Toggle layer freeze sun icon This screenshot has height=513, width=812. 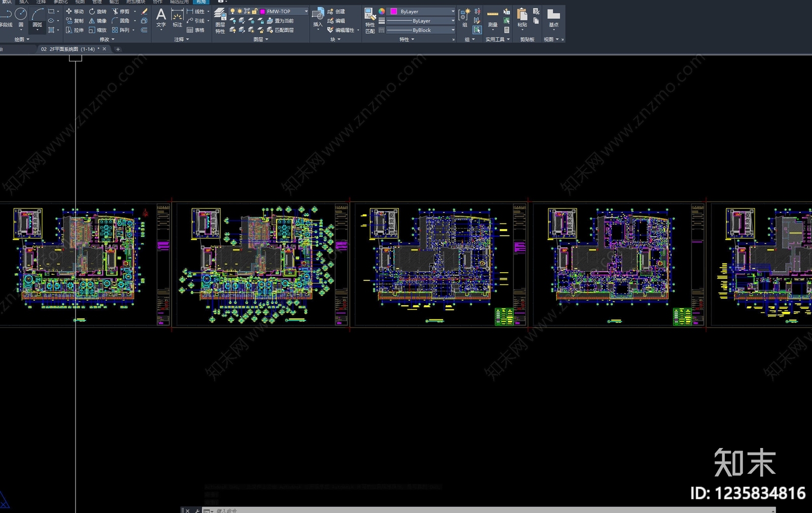pyautogui.click(x=240, y=11)
